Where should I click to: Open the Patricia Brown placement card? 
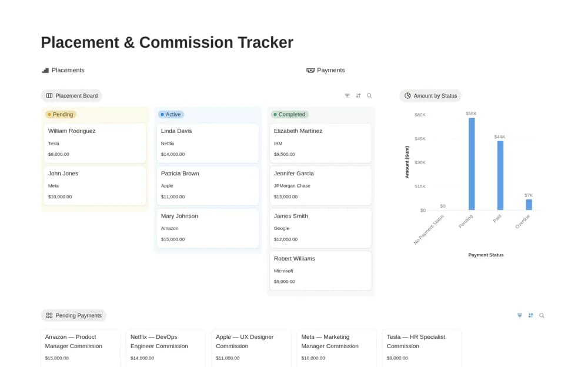(x=208, y=186)
